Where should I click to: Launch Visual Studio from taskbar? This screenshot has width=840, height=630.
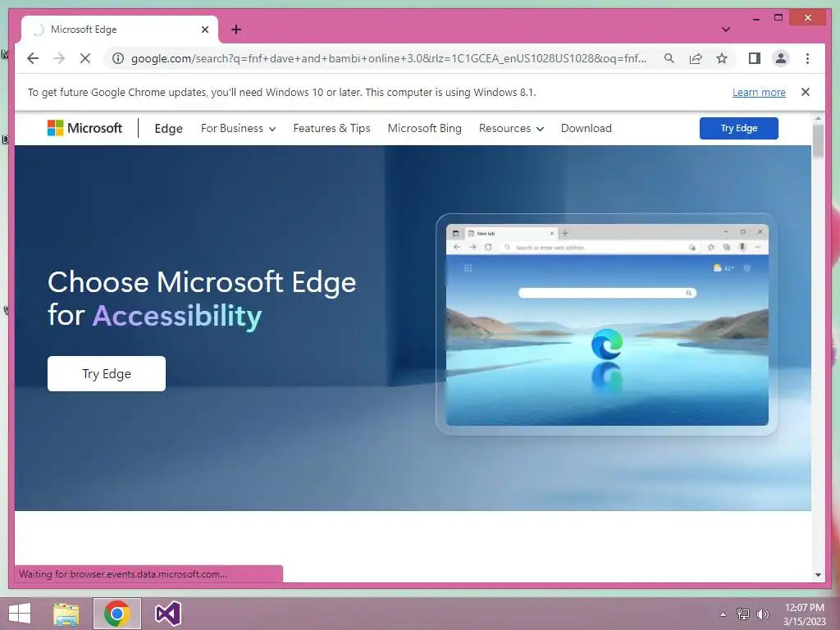[x=167, y=614]
